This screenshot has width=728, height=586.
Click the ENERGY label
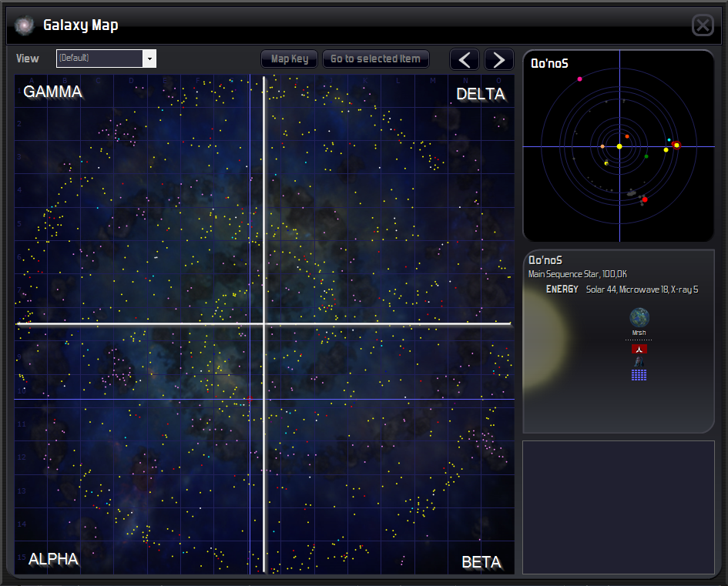point(562,290)
